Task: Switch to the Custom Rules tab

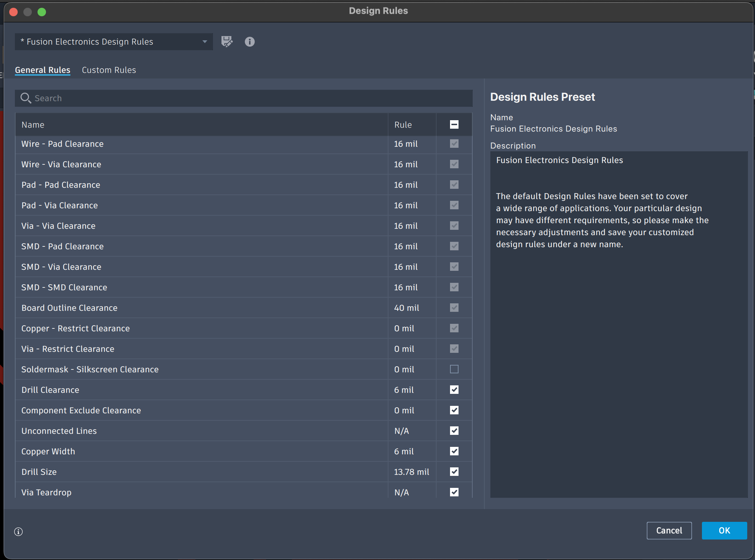Action: [x=109, y=70]
